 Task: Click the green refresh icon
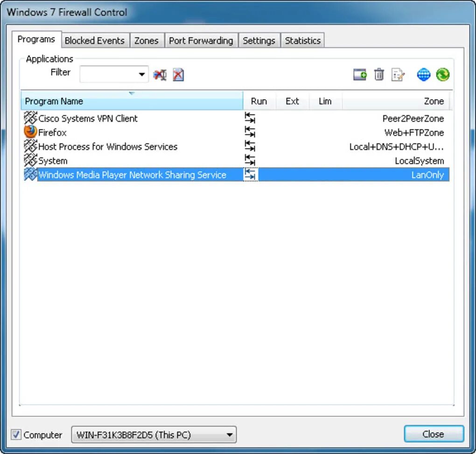click(443, 75)
